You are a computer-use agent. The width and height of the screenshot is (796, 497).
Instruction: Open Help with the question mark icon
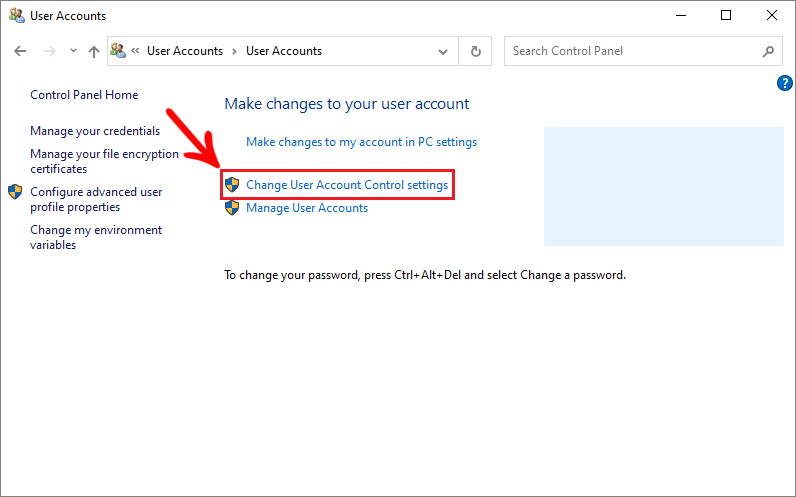784,83
